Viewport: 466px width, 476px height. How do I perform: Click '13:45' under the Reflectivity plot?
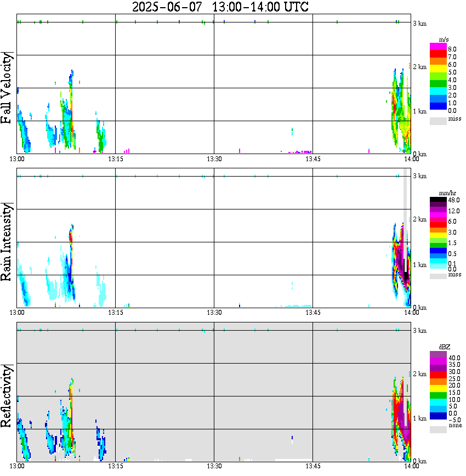[x=312, y=466]
